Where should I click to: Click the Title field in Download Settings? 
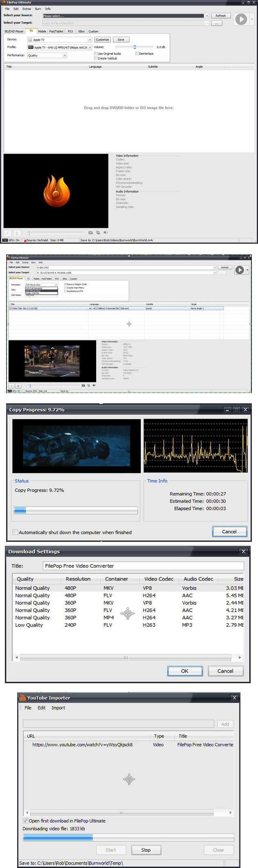coord(143,566)
